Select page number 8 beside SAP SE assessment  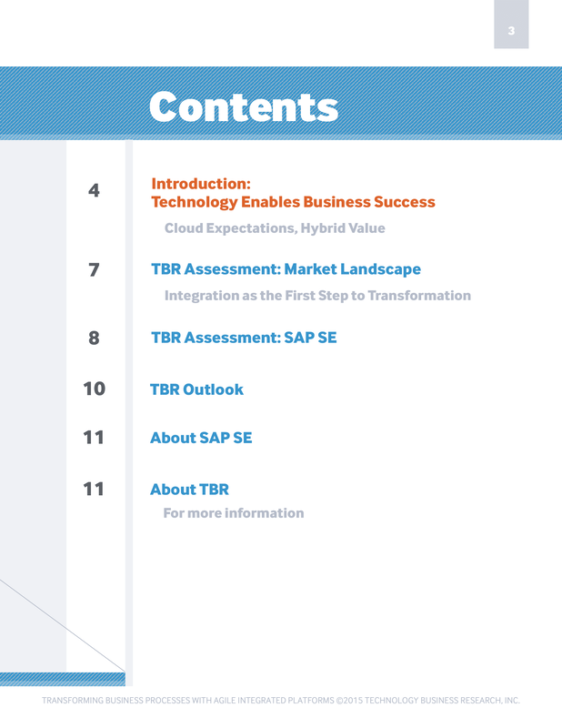coord(93,338)
